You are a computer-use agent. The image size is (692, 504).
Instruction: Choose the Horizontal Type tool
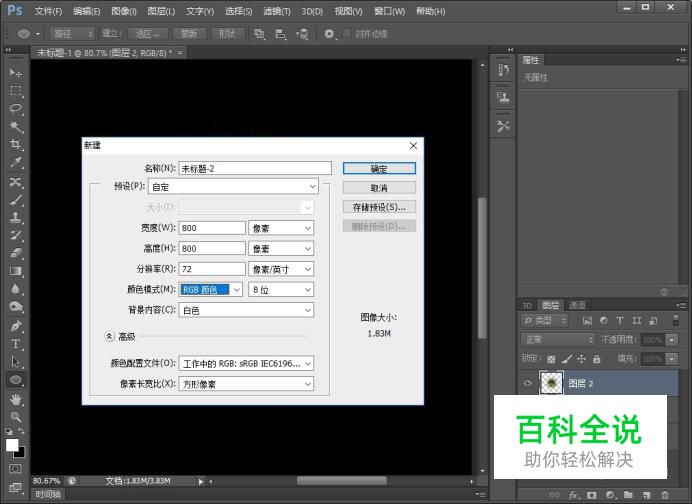(15, 344)
